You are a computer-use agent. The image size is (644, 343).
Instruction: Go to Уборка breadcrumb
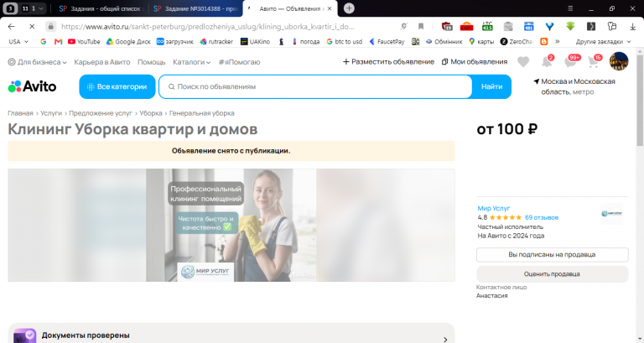[151, 113]
